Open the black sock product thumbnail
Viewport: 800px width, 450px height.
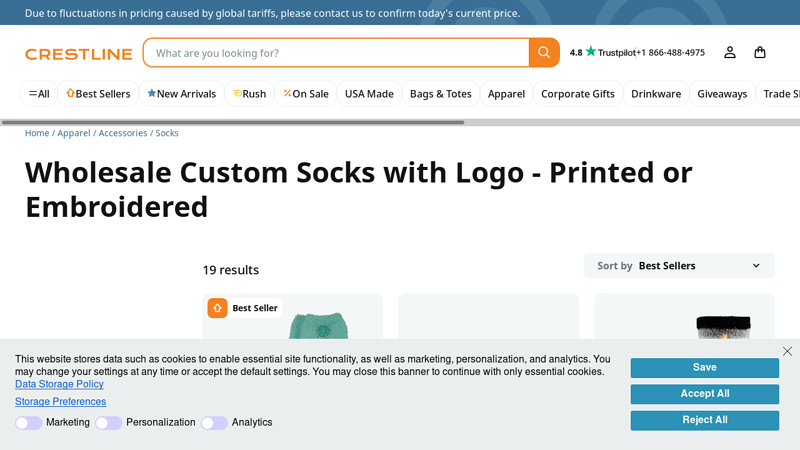pyautogui.click(x=723, y=327)
